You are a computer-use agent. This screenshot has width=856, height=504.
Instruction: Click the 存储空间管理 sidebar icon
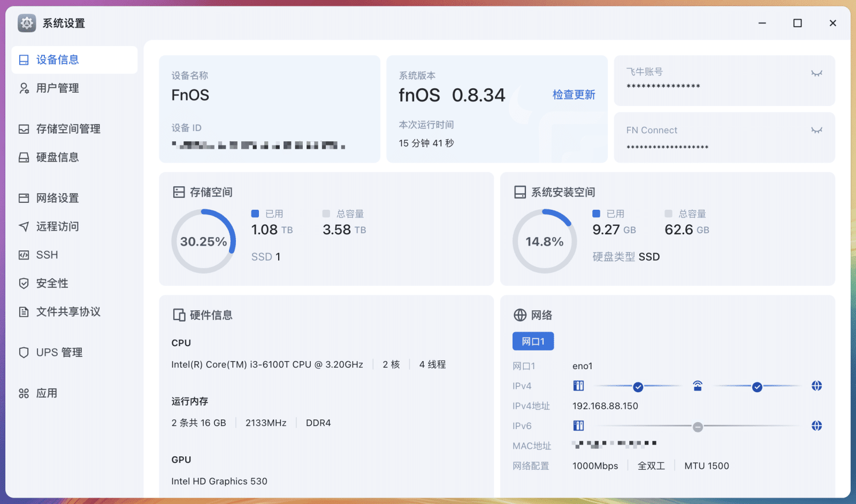[24, 129]
